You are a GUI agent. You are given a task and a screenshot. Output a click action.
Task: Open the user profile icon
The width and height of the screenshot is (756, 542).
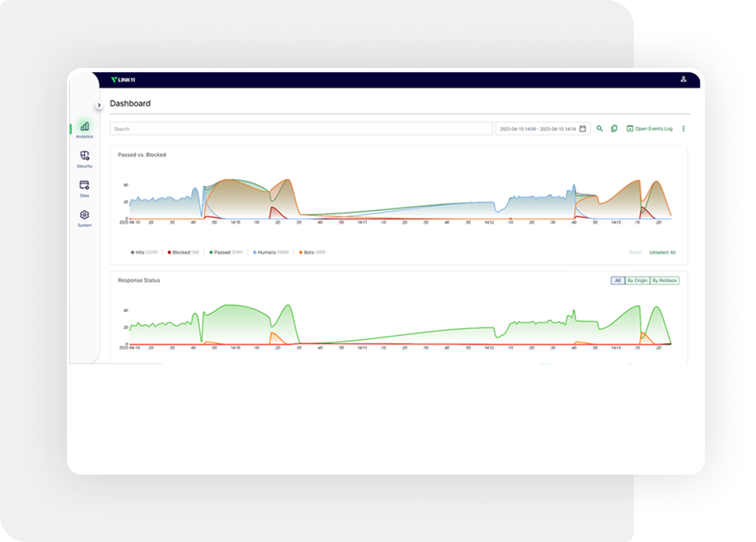coord(683,79)
